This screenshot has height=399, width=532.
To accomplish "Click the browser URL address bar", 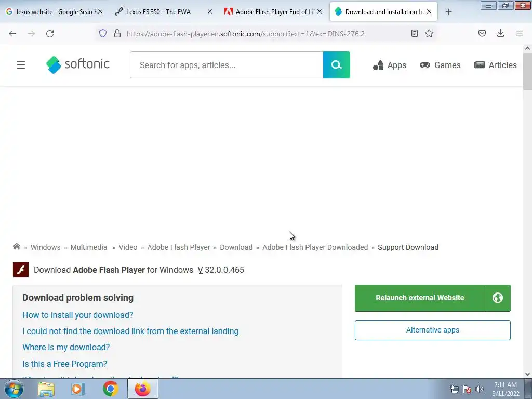I will click(x=246, y=34).
